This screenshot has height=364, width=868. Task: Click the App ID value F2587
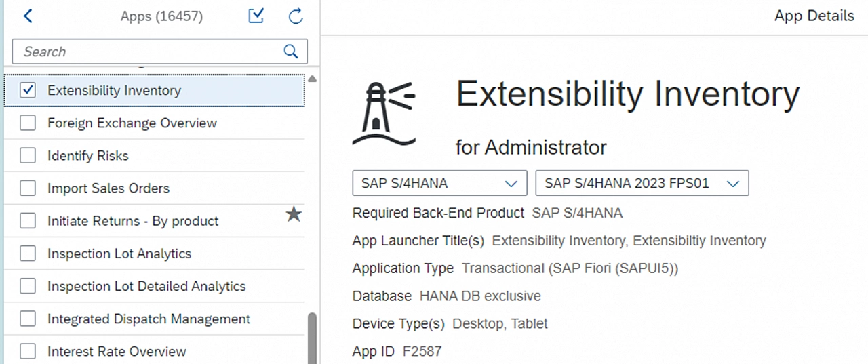pos(422,352)
